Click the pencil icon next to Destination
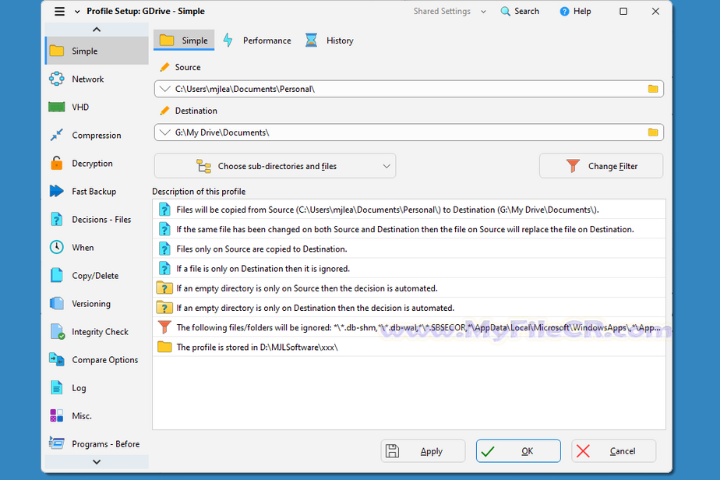The height and width of the screenshot is (480, 720). point(164,111)
